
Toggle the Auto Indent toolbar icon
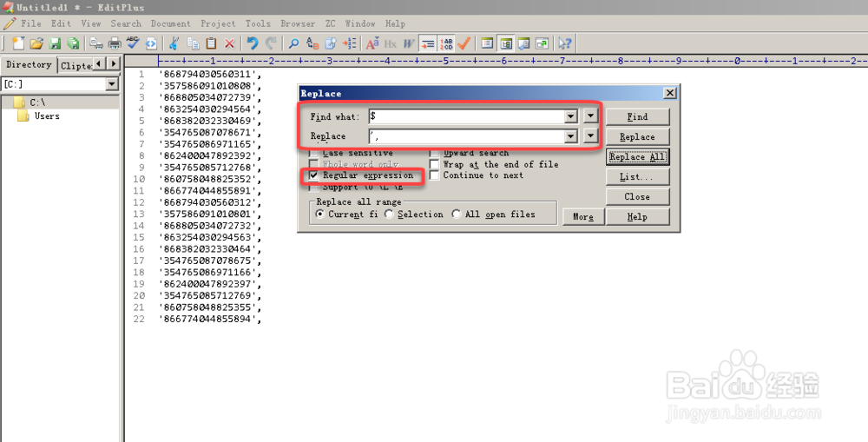click(427, 43)
